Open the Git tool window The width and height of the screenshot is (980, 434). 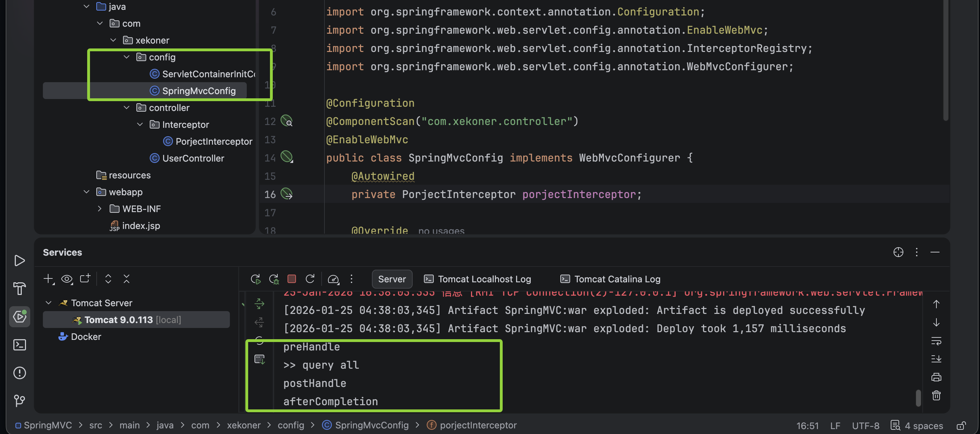coord(20,400)
